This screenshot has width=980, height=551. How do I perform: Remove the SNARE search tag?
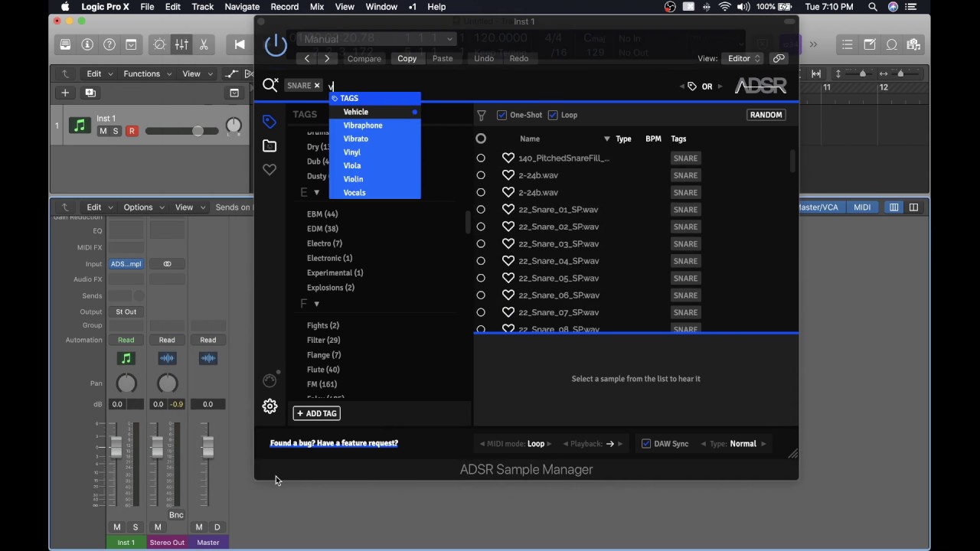pos(317,86)
